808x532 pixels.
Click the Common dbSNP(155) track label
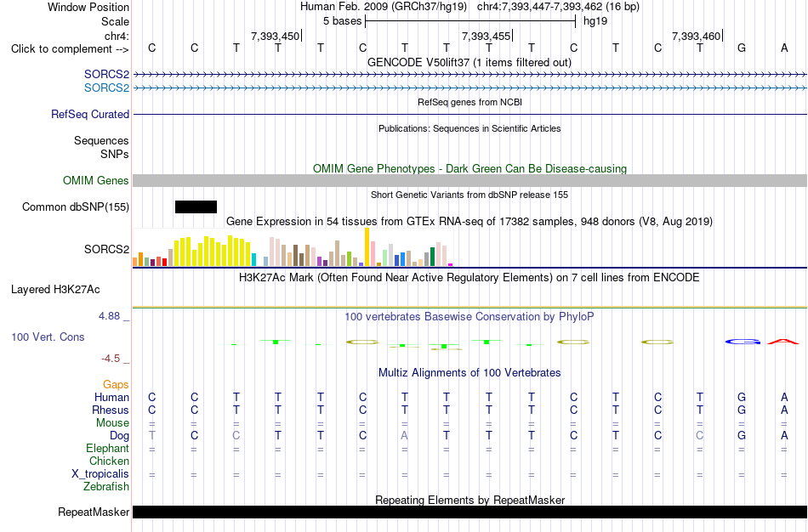coord(76,207)
